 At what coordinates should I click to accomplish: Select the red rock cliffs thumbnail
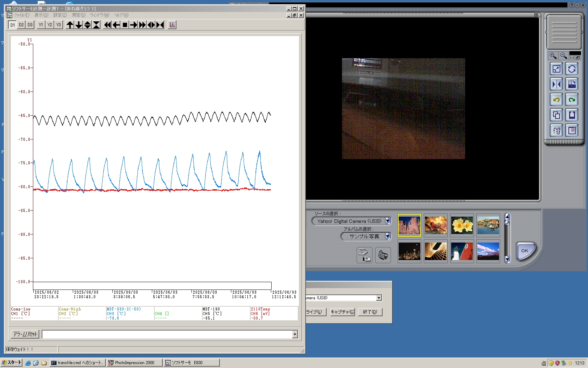click(409, 225)
